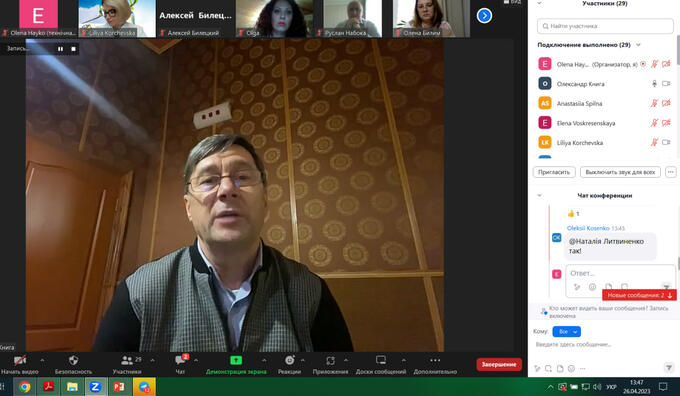
Task: Open the recipient 'Все' dropdown
Action: tap(566, 331)
